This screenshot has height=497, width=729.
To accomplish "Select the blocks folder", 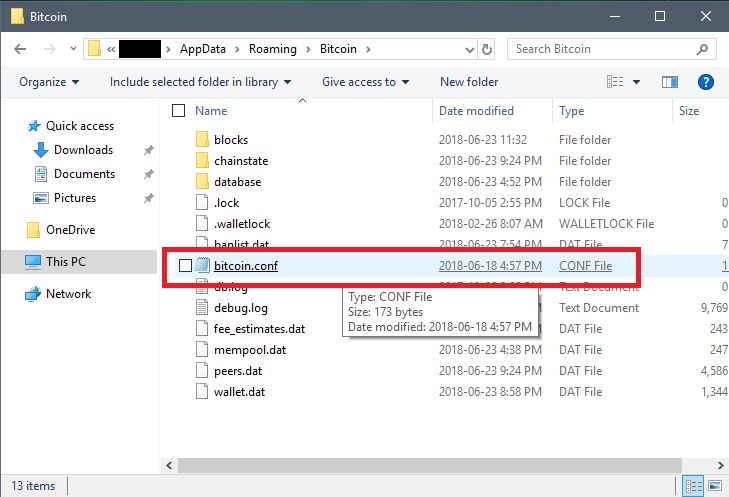I will pyautogui.click(x=231, y=140).
